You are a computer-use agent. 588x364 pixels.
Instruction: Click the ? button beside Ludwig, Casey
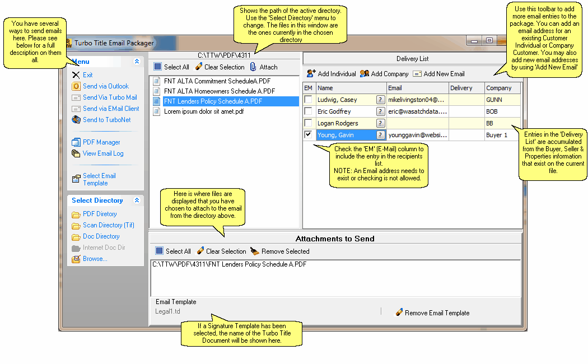click(x=381, y=100)
